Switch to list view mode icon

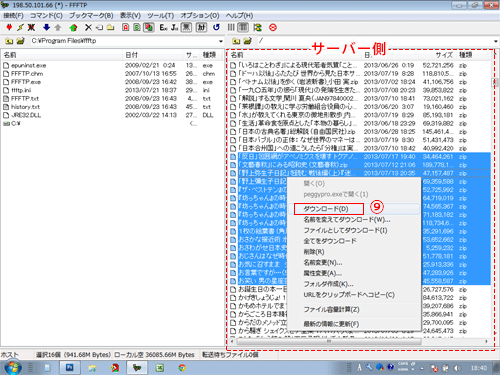[231, 27]
